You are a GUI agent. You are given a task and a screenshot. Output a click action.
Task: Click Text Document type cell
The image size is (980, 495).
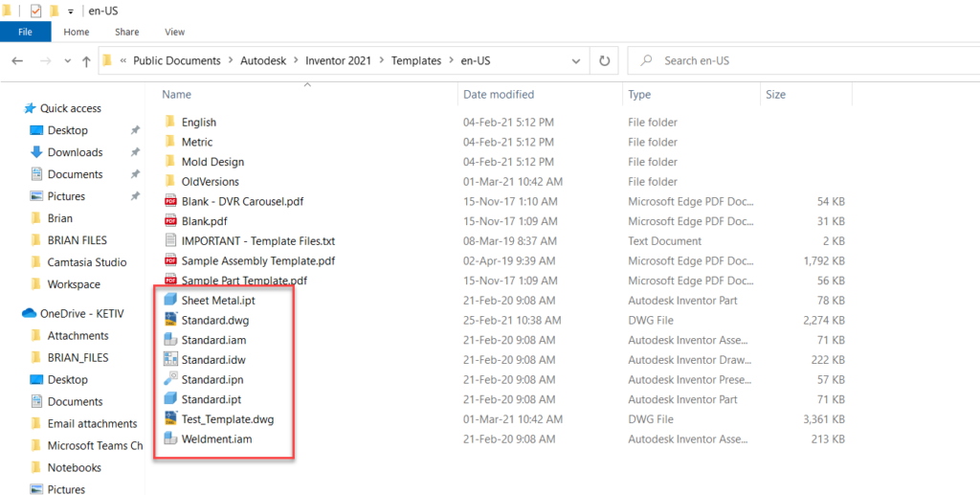(x=664, y=241)
